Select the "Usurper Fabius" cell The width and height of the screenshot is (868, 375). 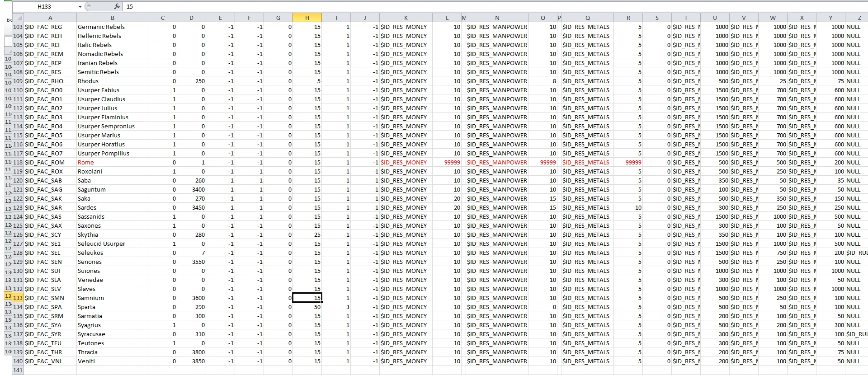pos(113,90)
